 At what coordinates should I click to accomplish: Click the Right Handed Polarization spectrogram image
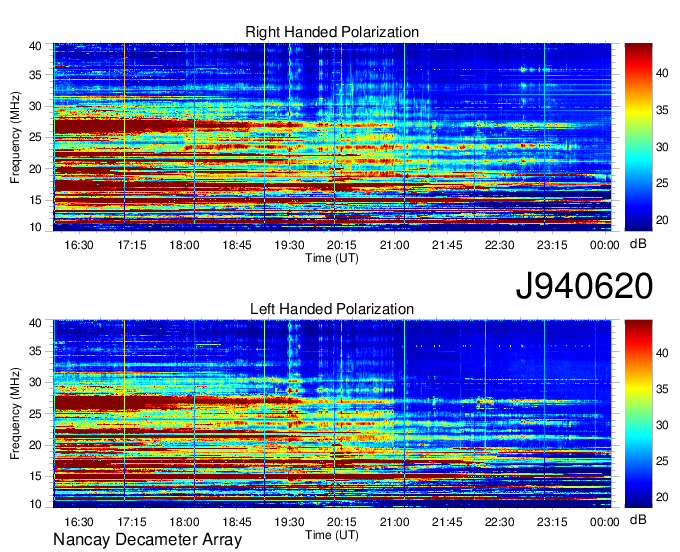point(332,137)
